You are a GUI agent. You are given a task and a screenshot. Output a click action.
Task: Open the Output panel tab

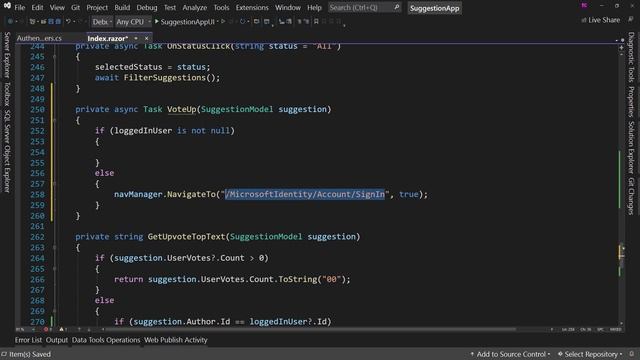coord(57,340)
